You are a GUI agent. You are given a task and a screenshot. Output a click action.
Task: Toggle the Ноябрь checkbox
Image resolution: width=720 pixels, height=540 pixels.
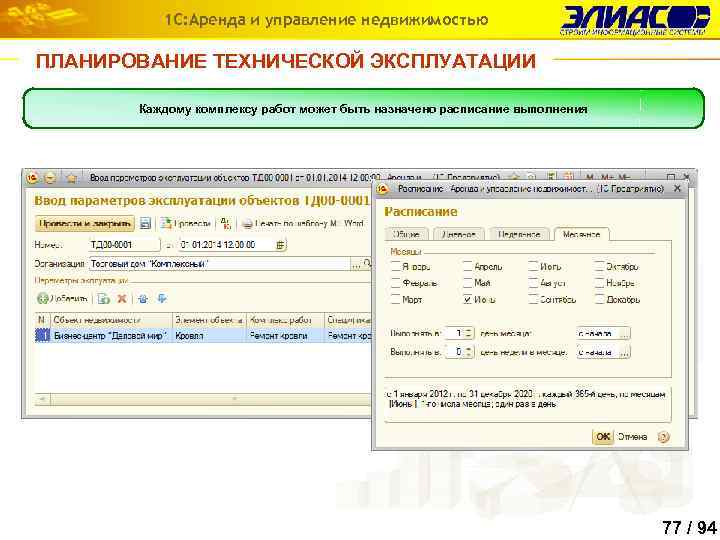[x=599, y=283]
